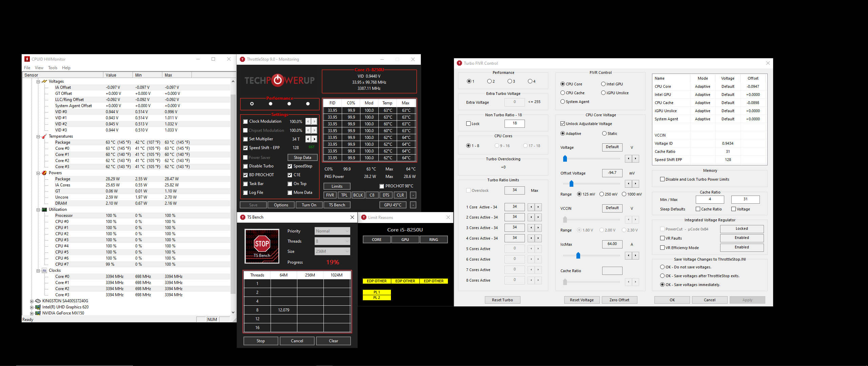
Task: Click the Powers flame icon in HWMonitor
Action: [44, 173]
